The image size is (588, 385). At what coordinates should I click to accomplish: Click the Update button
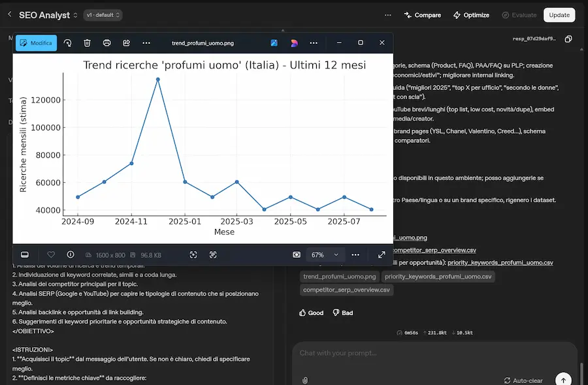(x=559, y=15)
